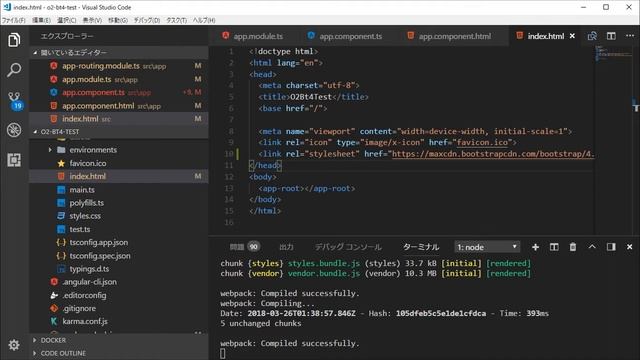Viewport: 640px width, 360px height.
Task: Select index.html src in open editors list
Action: [118, 119]
